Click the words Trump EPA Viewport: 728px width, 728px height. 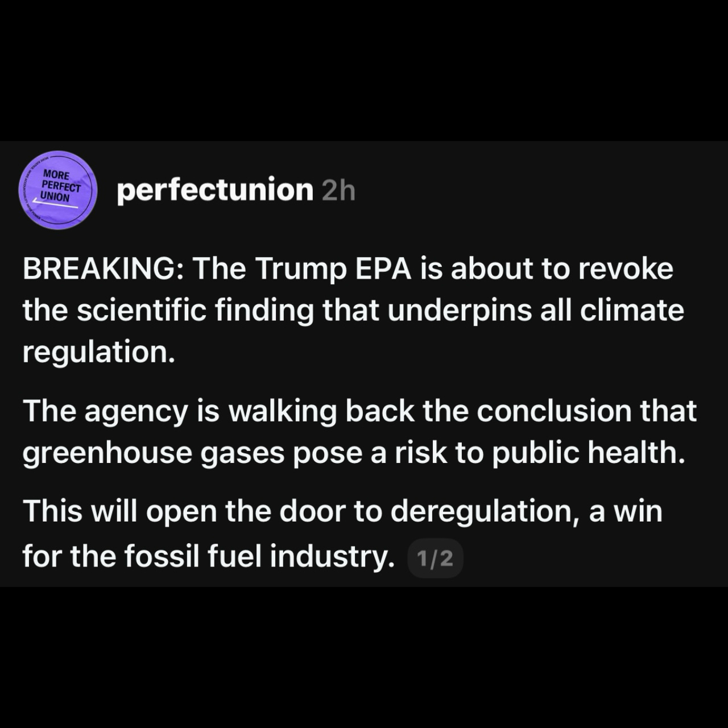(333, 268)
